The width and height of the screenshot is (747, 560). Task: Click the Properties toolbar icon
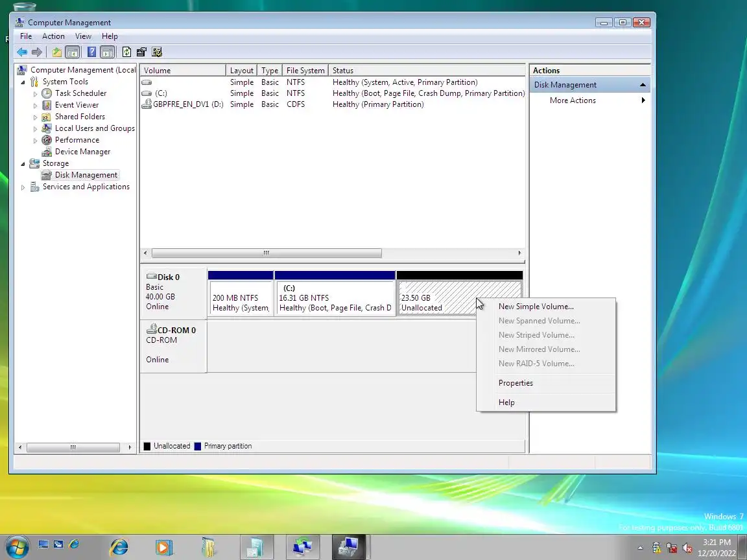point(141,52)
